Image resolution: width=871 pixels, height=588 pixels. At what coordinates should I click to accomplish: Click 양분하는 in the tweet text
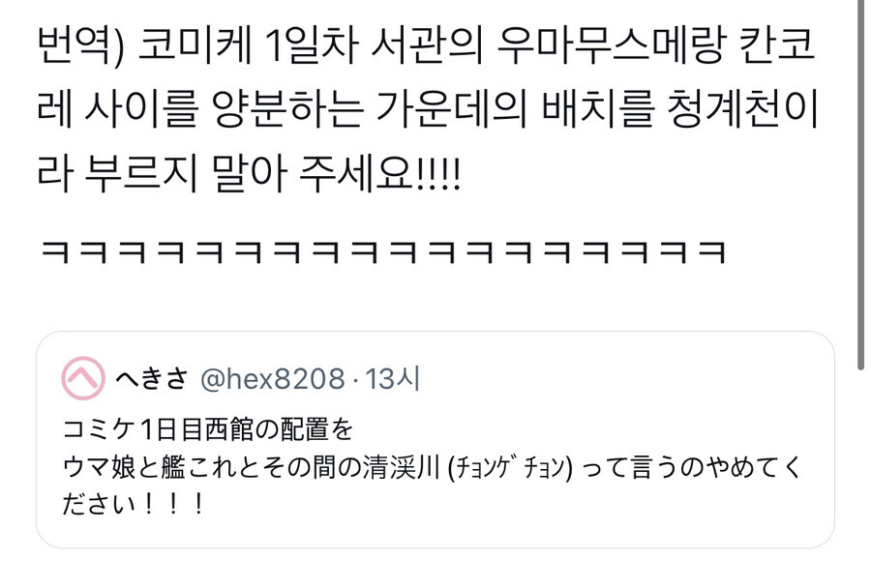click(288, 108)
